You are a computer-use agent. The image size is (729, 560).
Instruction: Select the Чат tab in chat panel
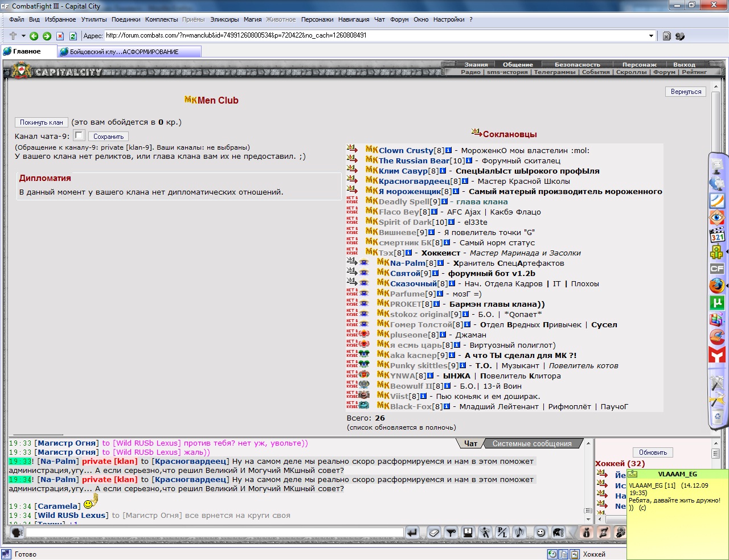470,443
